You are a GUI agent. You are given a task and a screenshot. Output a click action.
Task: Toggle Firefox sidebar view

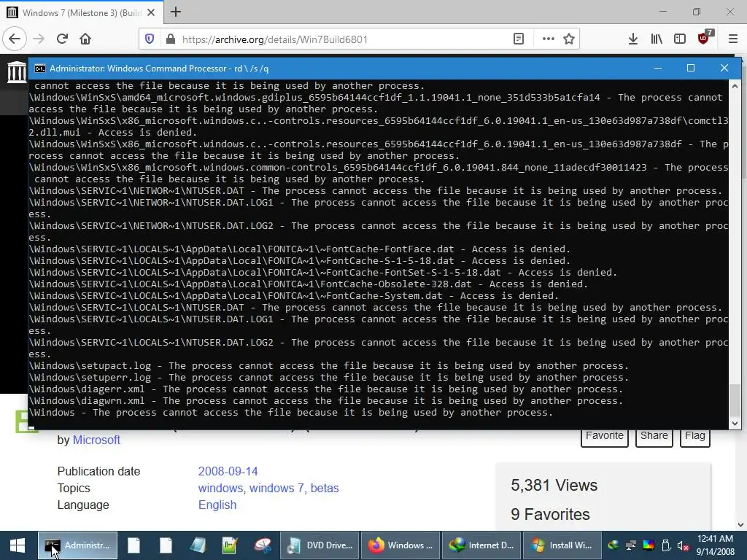coord(680,39)
